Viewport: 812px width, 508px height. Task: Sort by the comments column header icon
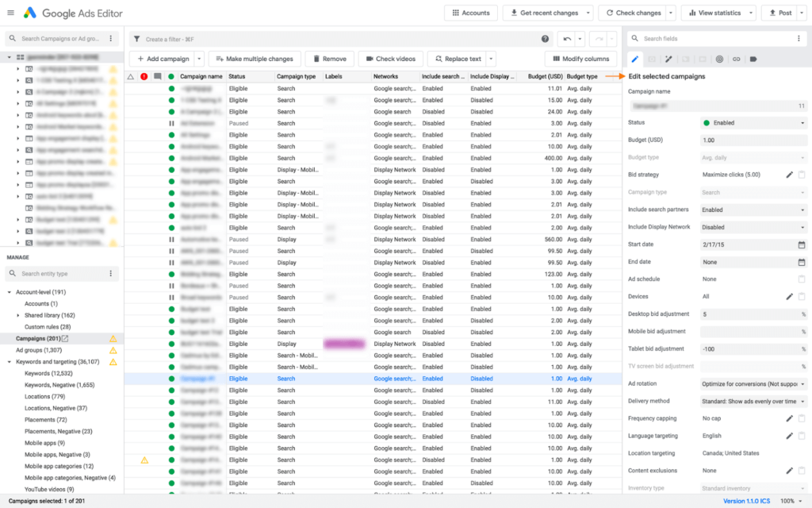(x=158, y=77)
